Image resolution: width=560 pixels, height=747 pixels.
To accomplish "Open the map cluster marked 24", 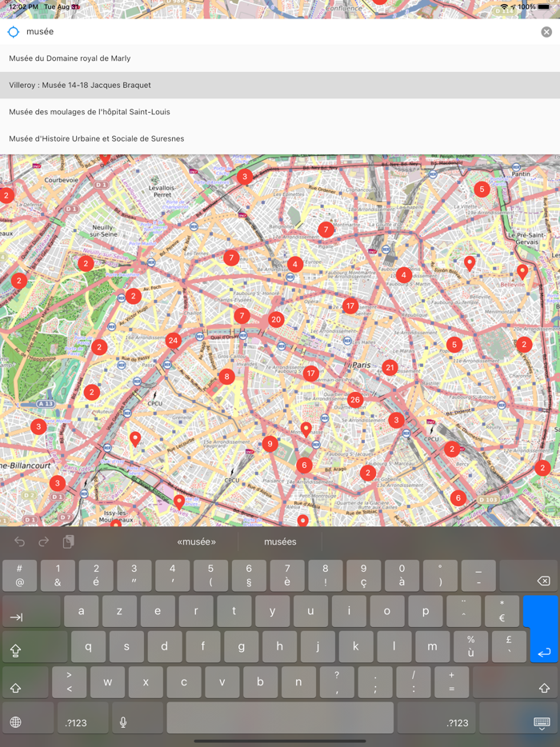I will pyautogui.click(x=173, y=340).
